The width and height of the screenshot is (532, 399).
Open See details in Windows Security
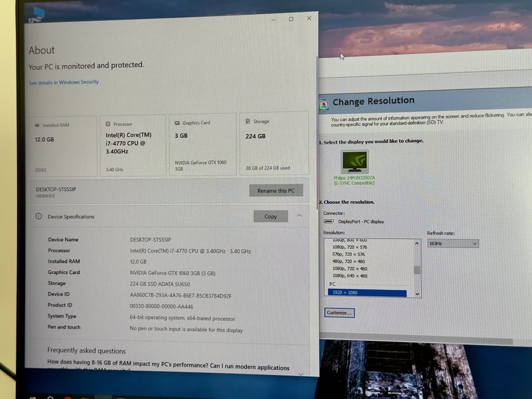point(63,82)
